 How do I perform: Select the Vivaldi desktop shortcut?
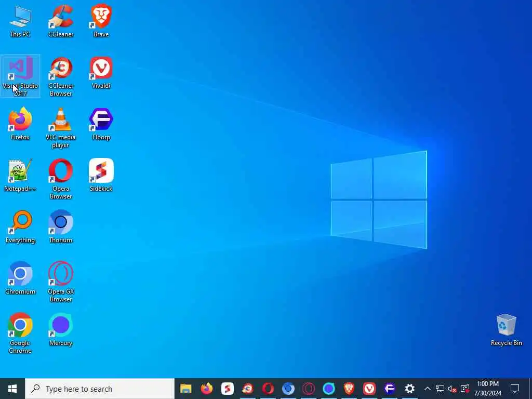pos(101,73)
